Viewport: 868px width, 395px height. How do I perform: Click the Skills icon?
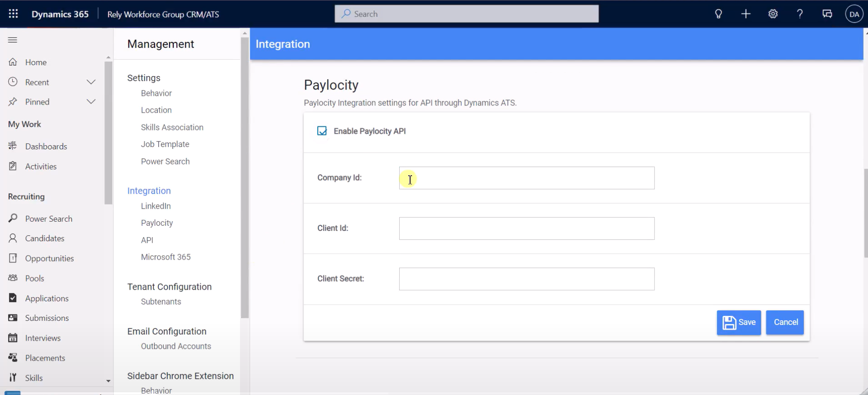13,377
